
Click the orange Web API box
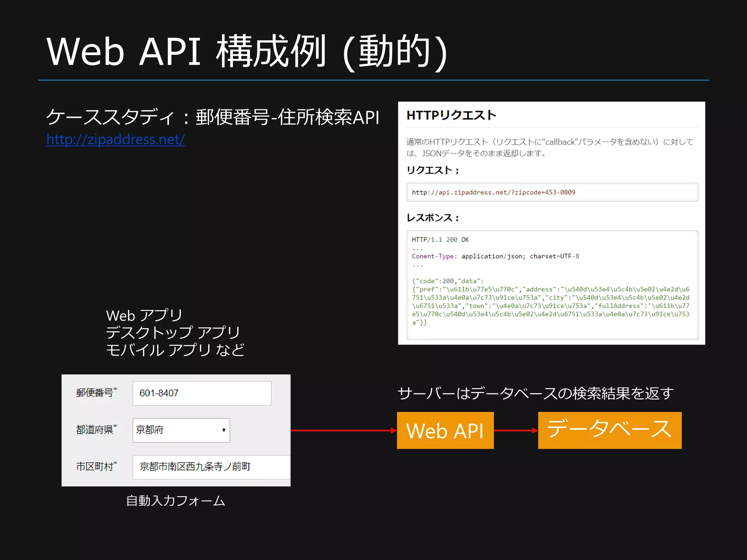tap(445, 431)
